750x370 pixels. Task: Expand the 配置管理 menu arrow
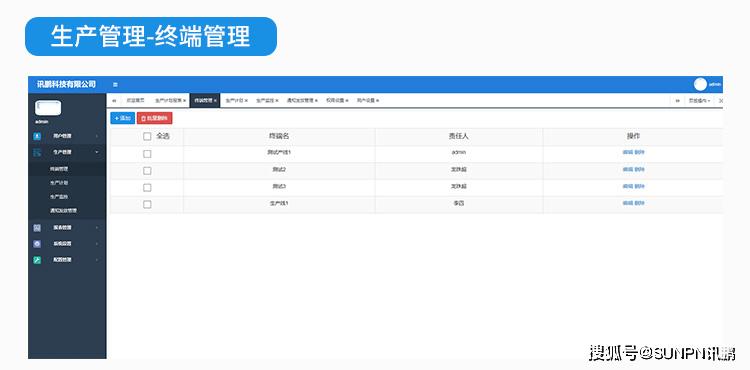click(97, 260)
